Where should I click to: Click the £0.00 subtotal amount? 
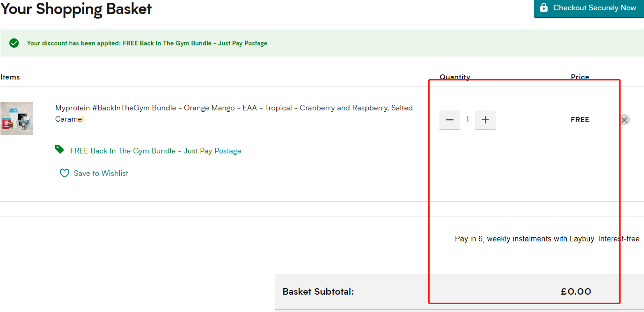(x=576, y=291)
